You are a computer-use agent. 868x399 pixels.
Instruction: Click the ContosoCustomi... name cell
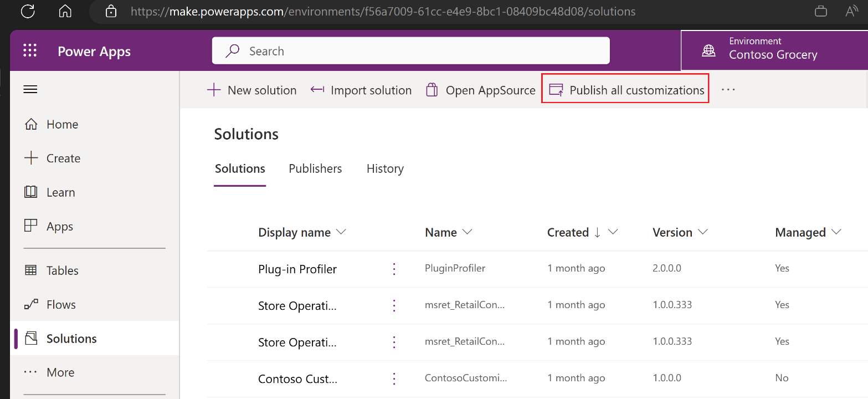coord(466,378)
